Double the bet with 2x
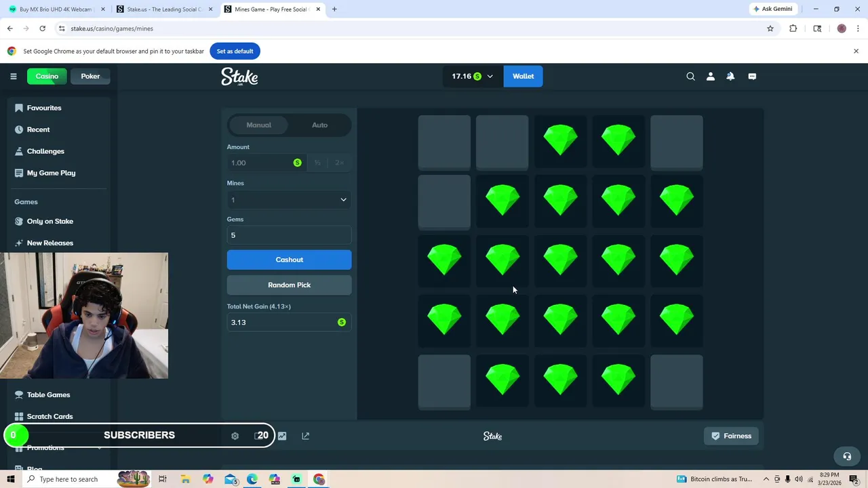 coord(339,163)
